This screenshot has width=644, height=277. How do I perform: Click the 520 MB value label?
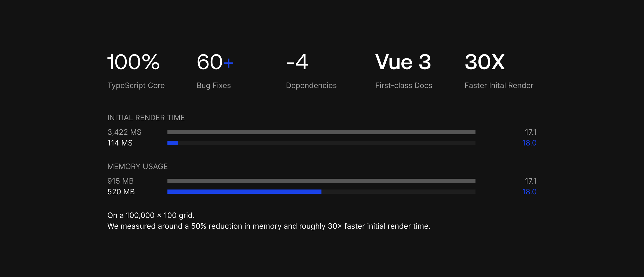(121, 192)
